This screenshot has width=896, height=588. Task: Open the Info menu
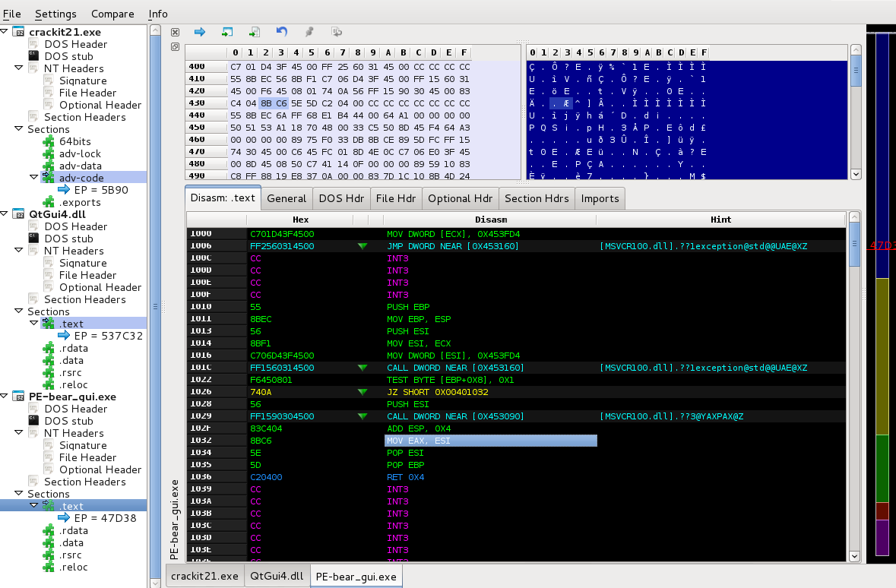click(158, 14)
